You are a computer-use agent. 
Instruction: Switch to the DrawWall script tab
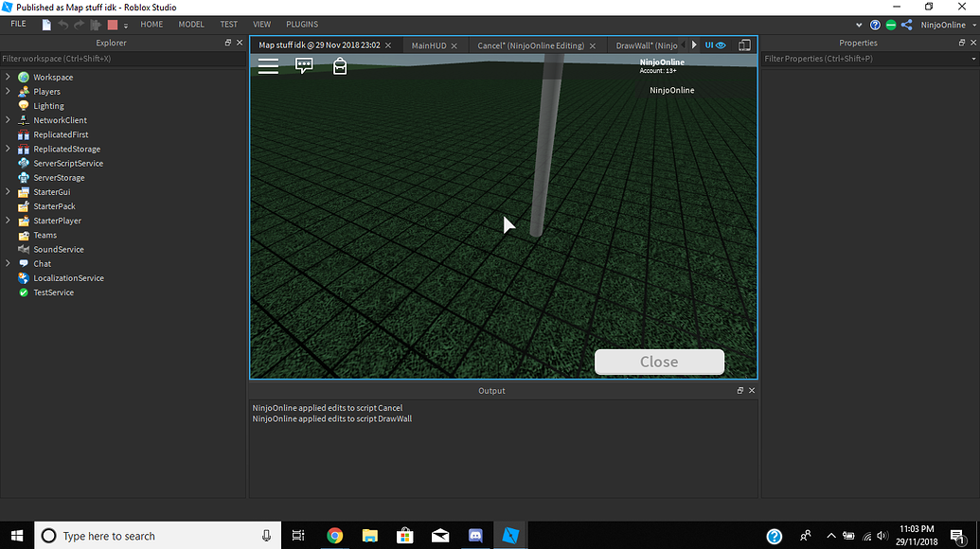pos(647,45)
